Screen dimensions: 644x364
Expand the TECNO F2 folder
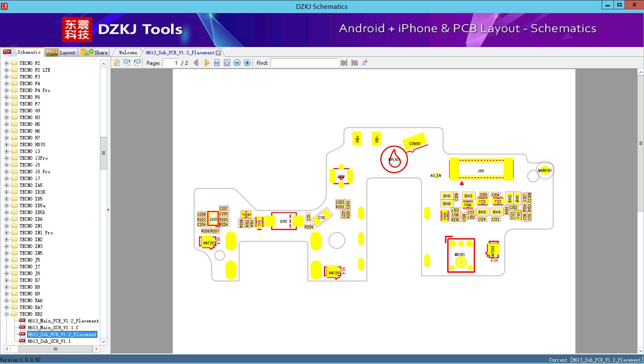coord(6,63)
